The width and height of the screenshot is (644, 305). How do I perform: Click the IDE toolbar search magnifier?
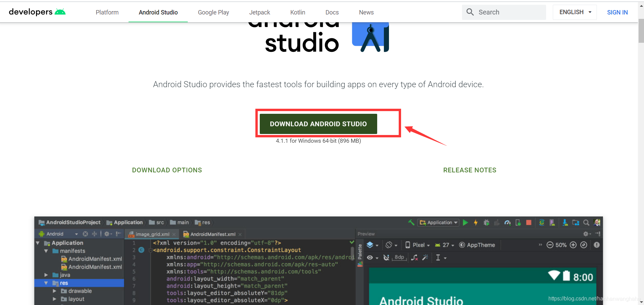pyautogui.click(x=586, y=223)
